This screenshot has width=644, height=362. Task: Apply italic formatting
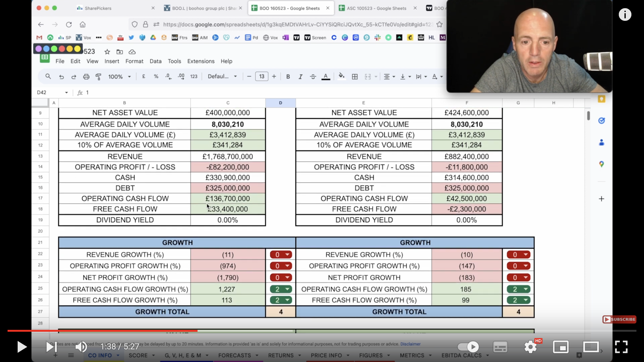pyautogui.click(x=300, y=77)
